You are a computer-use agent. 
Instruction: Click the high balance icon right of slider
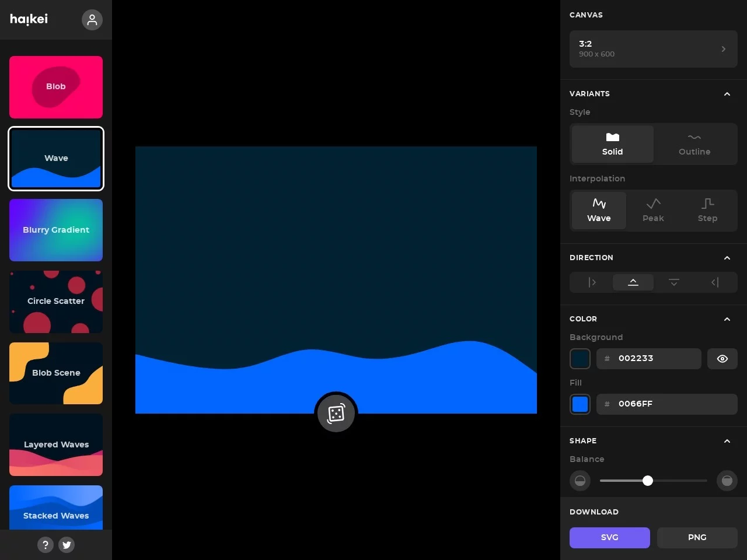coord(727,481)
